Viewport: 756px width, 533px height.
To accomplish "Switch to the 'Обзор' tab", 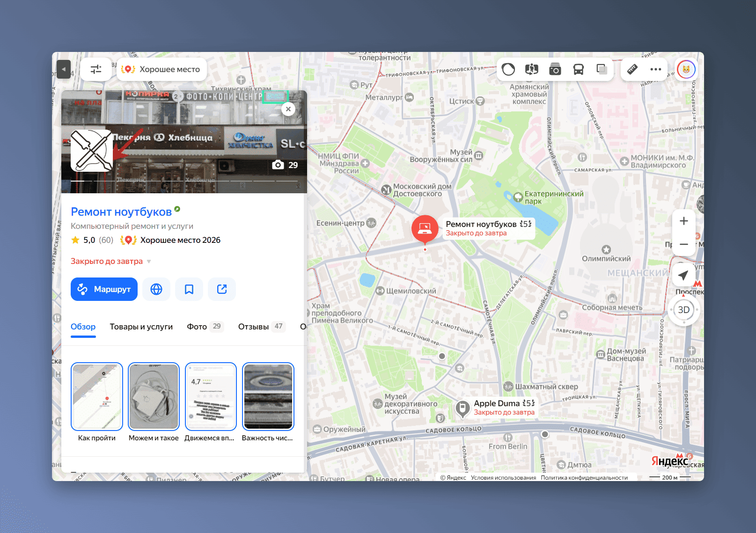I will click(83, 327).
